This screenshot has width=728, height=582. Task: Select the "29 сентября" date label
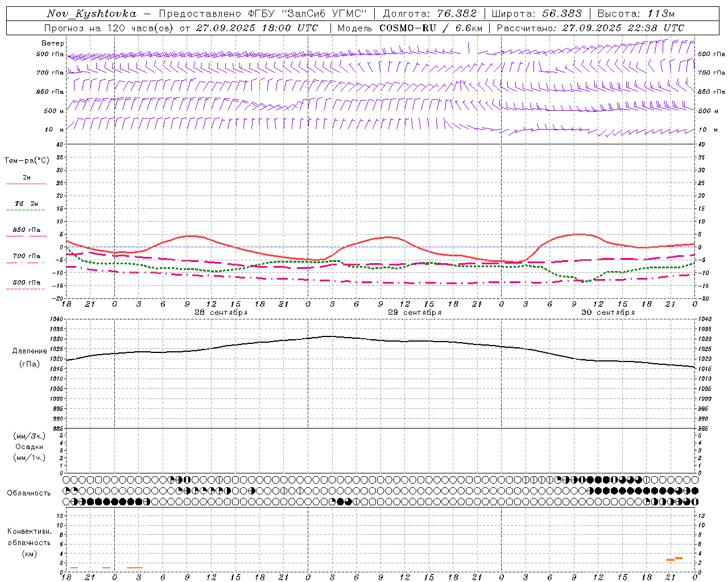tap(415, 313)
